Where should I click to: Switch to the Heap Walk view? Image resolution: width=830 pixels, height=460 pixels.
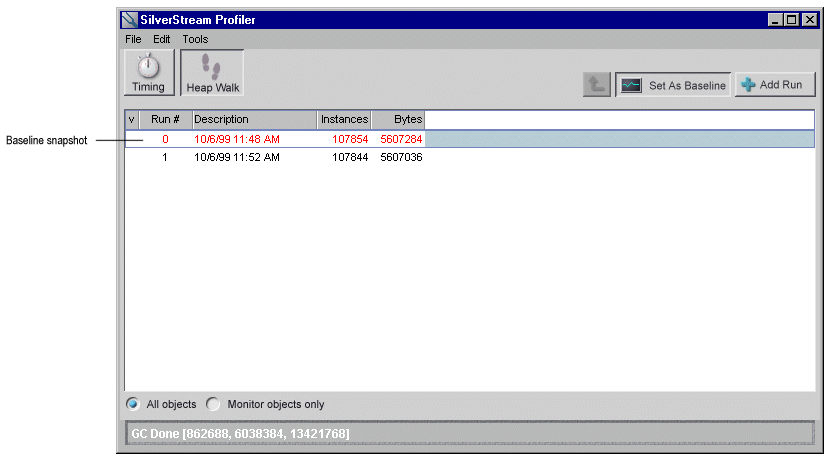pos(212,73)
